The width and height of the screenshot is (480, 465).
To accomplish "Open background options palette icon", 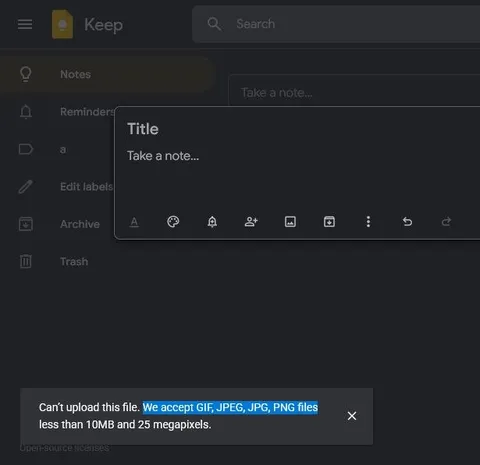I will click(x=173, y=222).
